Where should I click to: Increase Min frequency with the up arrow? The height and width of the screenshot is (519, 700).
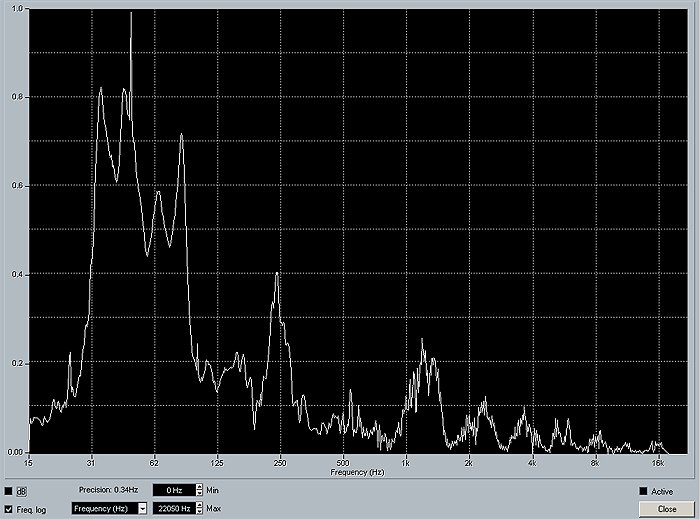(198, 488)
